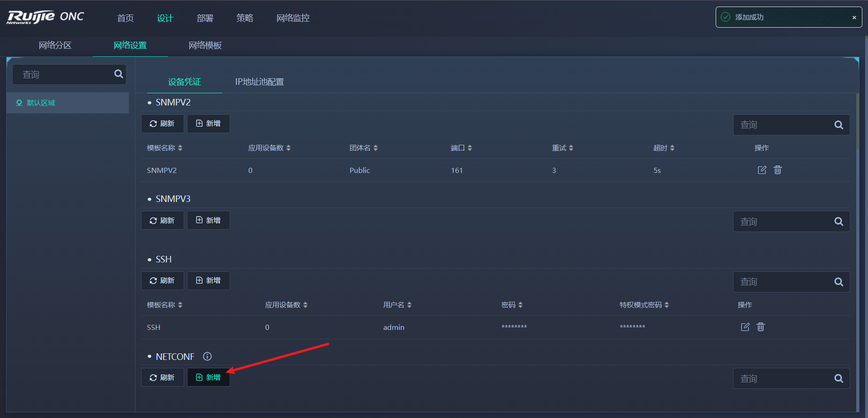
Task: Add a new SNMPV2 credential
Action: (209, 124)
